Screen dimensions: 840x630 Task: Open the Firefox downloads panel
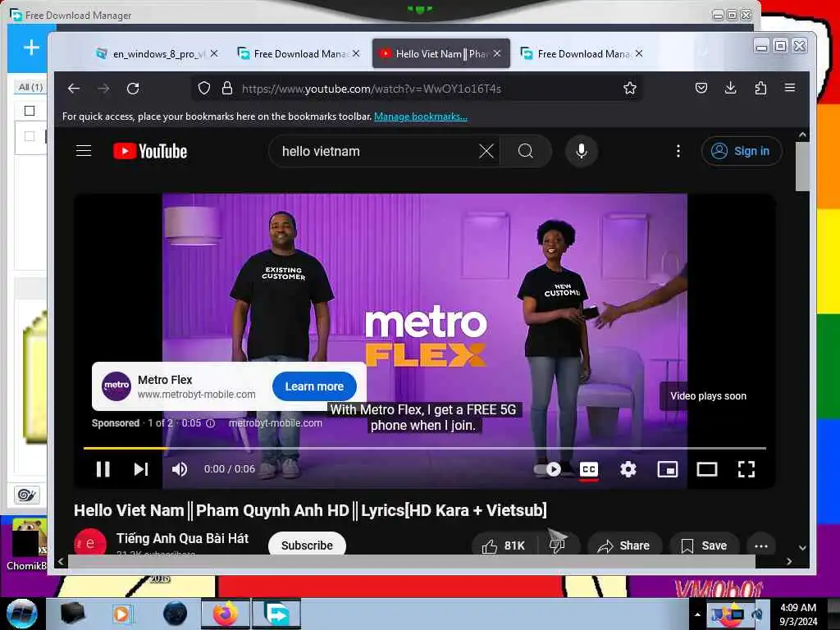point(730,88)
